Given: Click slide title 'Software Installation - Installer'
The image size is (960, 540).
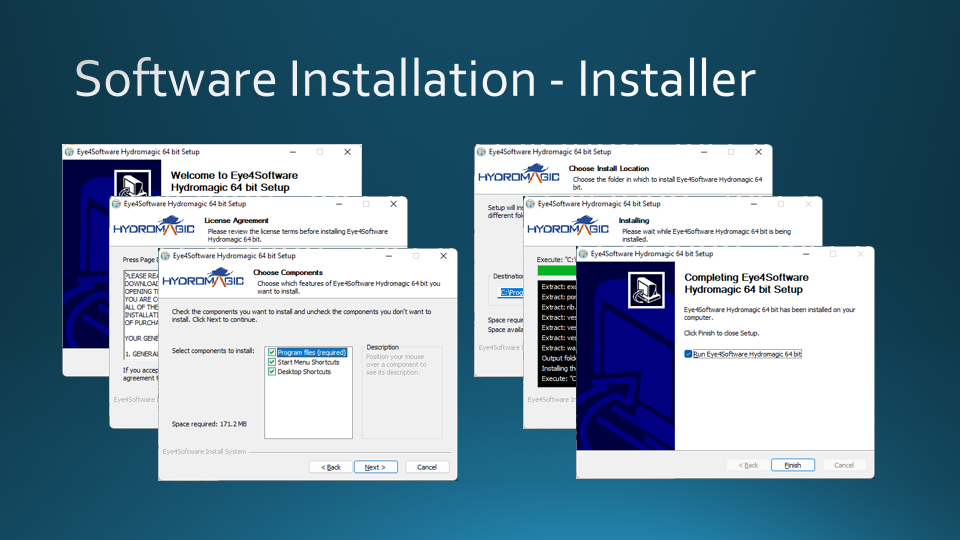Looking at the screenshot, I should 415,78.
